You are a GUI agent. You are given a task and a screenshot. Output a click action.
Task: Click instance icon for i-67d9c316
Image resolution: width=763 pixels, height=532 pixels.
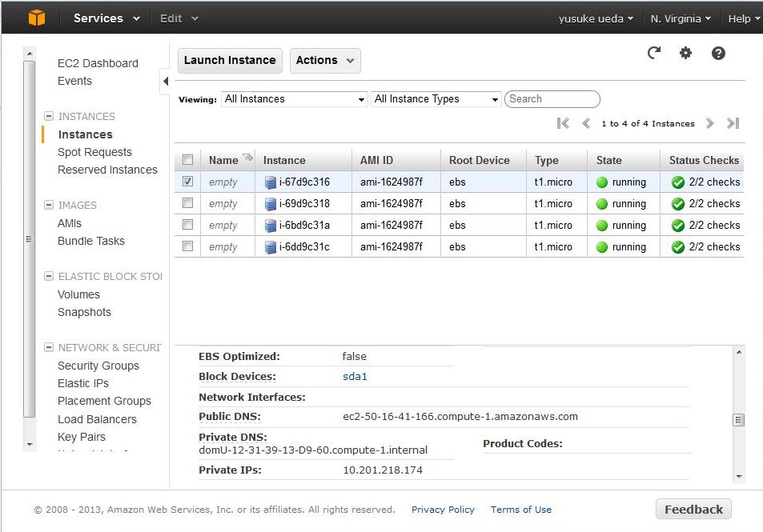[x=270, y=182]
